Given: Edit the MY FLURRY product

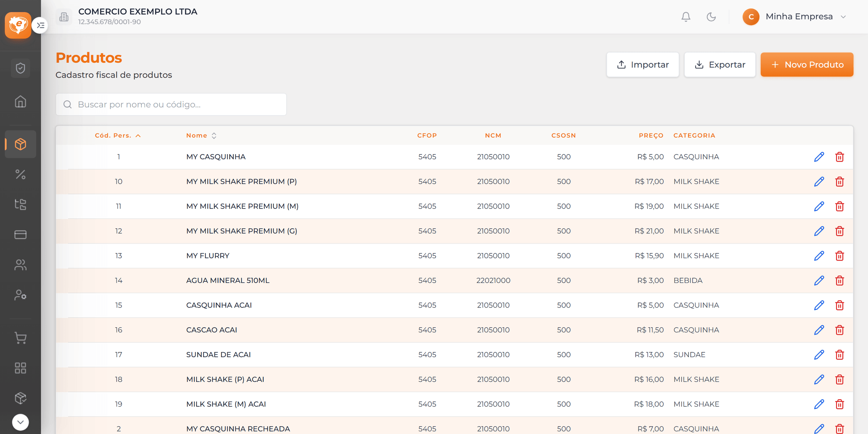Looking at the screenshot, I should tap(819, 256).
